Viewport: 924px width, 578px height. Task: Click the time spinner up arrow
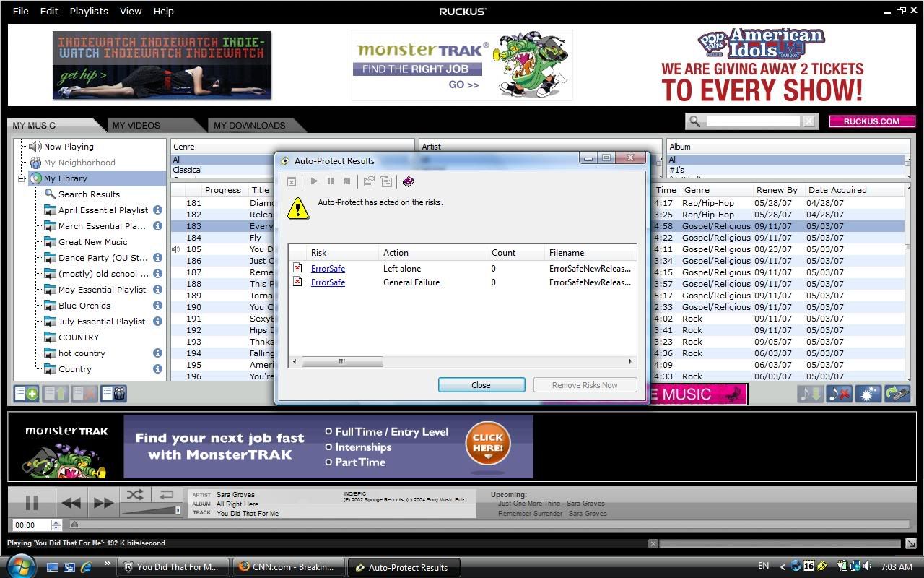click(x=56, y=522)
